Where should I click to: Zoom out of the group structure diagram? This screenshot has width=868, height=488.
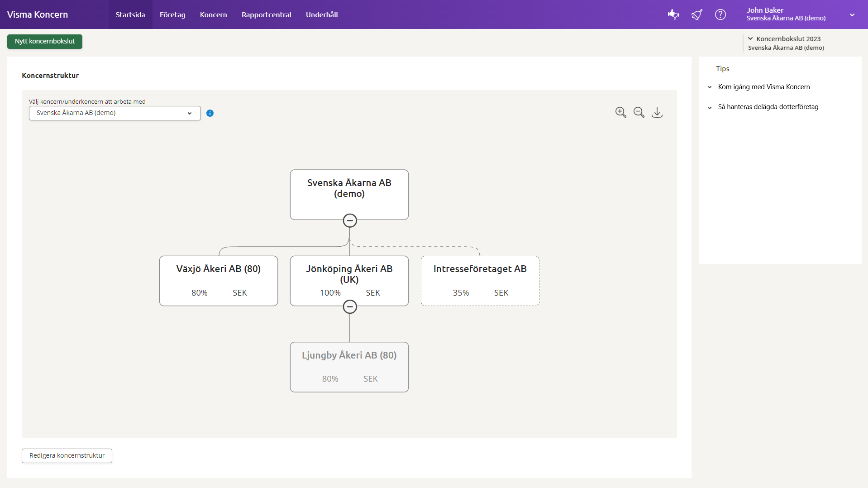click(639, 112)
